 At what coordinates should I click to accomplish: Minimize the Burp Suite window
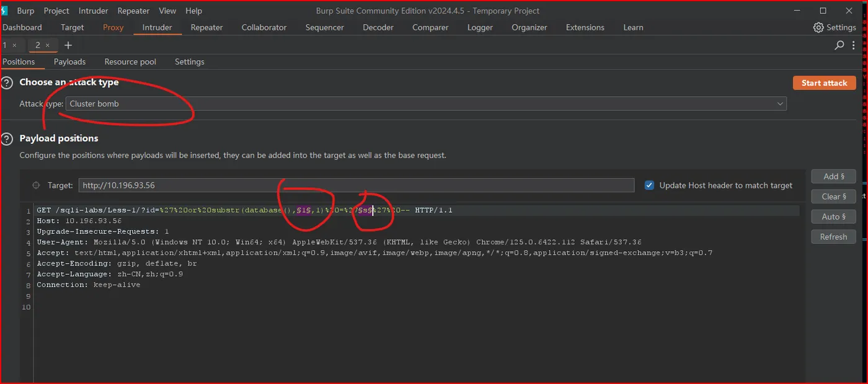797,11
